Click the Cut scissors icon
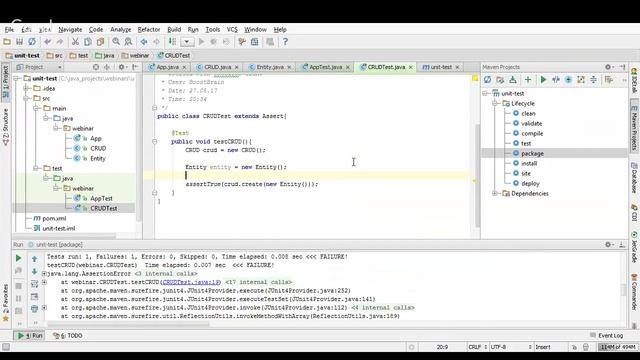The height and width of the screenshot is (360, 640). point(75,42)
